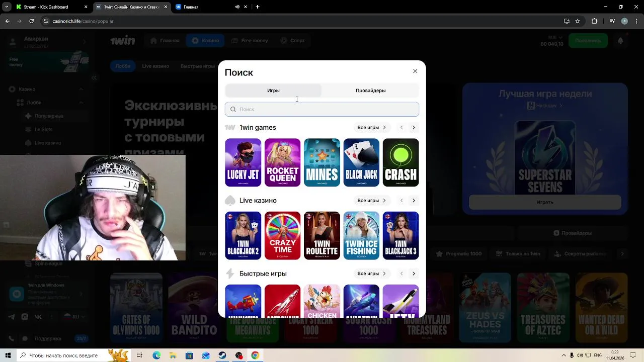Image resolution: width=644 pixels, height=362 pixels.
Task: Open the Crazy Time live game
Action: tap(282, 235)
